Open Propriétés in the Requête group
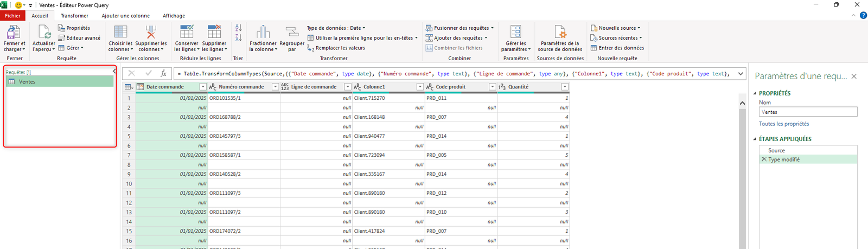This screenshot has width=868, height=249. pos(74,28)
